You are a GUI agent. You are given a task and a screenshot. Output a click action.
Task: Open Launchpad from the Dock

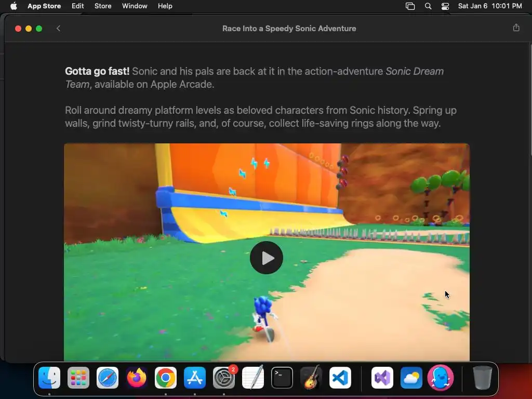78,378
